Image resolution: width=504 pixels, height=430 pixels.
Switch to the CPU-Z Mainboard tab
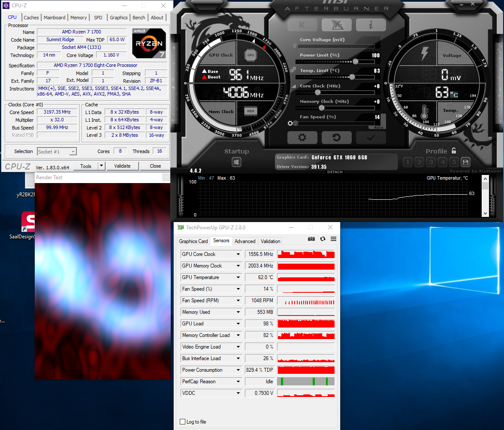click(x=54, y=18)
